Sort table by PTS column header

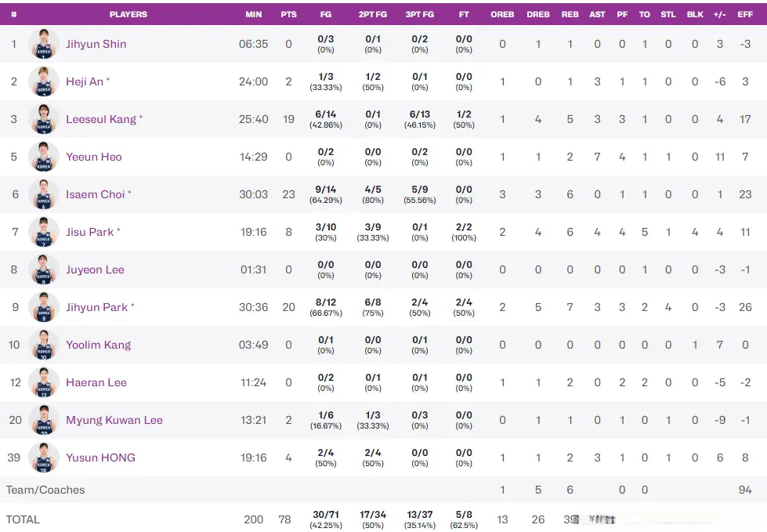tap(288, 15)
